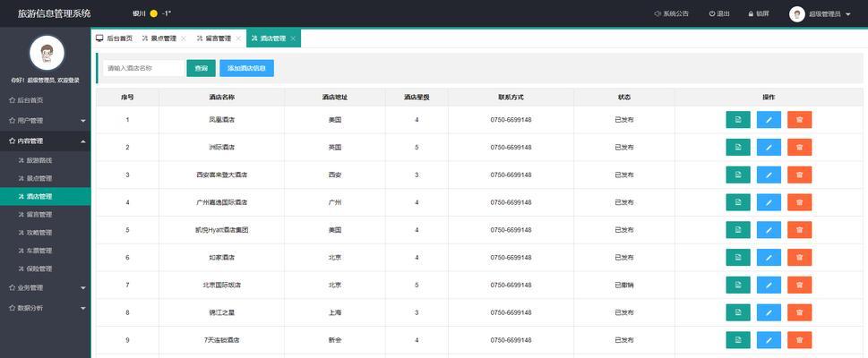The width and height of the screenshot is (868, 358).
Task: Edit the 洲际酒店 row
Action: click(769, 147)
